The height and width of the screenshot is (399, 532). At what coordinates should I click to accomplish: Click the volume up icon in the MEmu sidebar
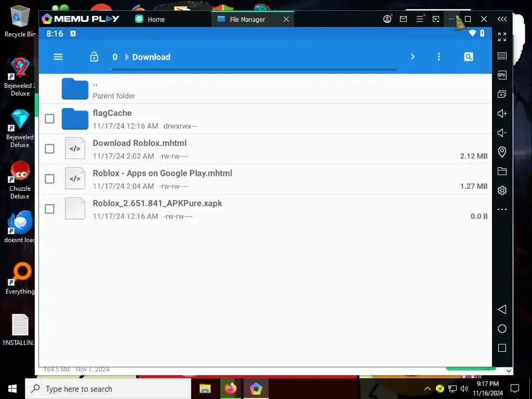click(x=502, y=113)
